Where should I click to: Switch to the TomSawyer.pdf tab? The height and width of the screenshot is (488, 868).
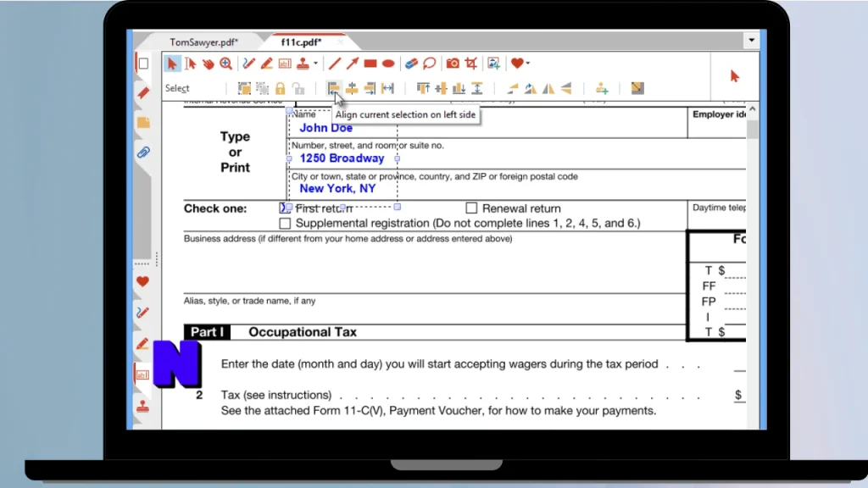coord(203,42)
